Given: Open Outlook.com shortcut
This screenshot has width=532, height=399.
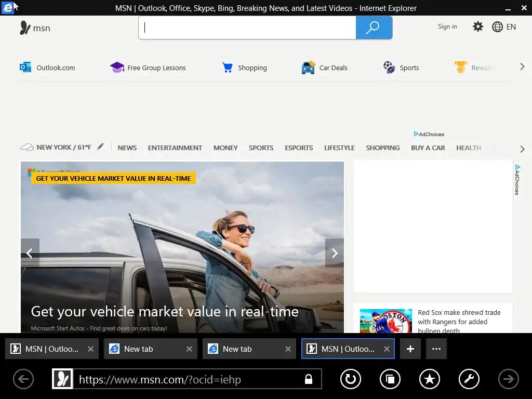Looking at the screenshot, I should point(47,68).
